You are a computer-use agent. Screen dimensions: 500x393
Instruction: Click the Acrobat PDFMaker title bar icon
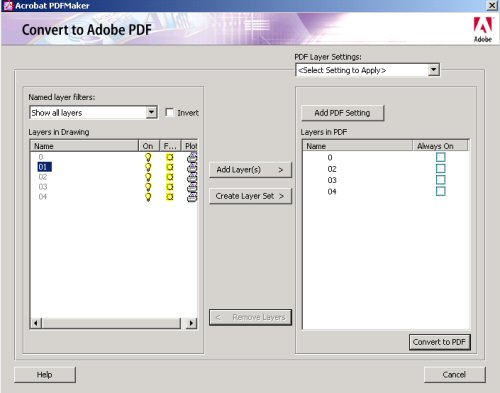coord(8,6)
